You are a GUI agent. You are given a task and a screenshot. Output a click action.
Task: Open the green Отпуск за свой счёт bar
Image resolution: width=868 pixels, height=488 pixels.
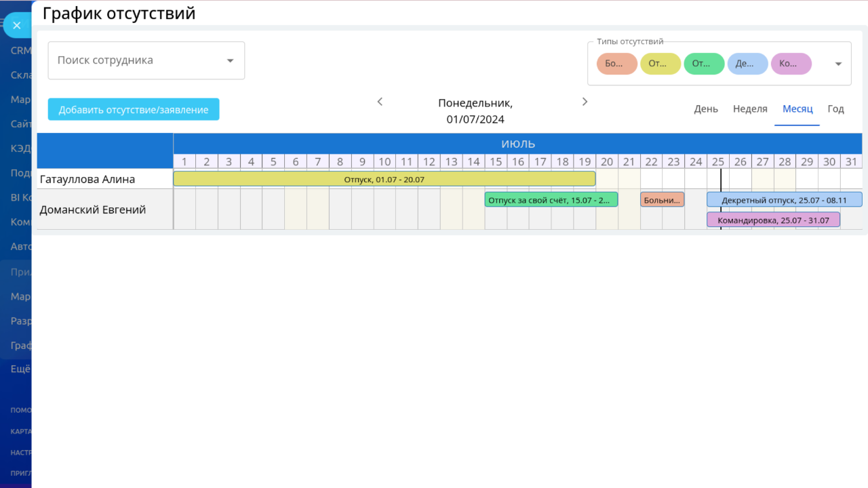(x=551, y=199)
